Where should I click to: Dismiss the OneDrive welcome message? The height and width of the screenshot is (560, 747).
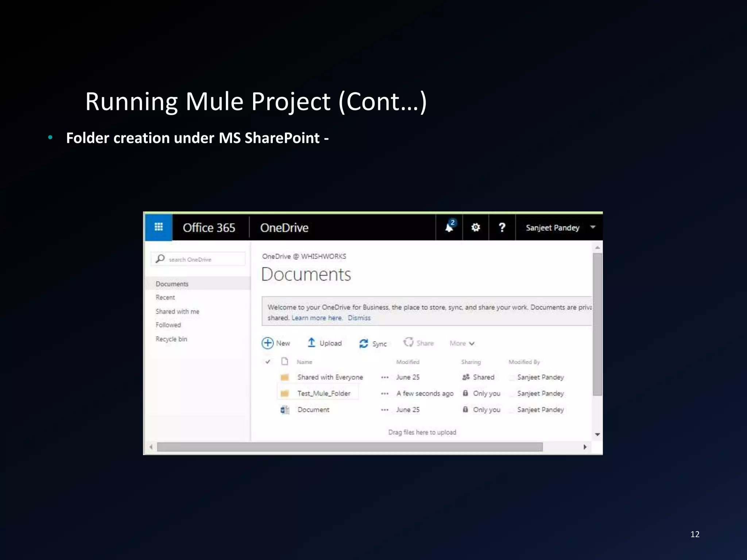click(359, 318)
